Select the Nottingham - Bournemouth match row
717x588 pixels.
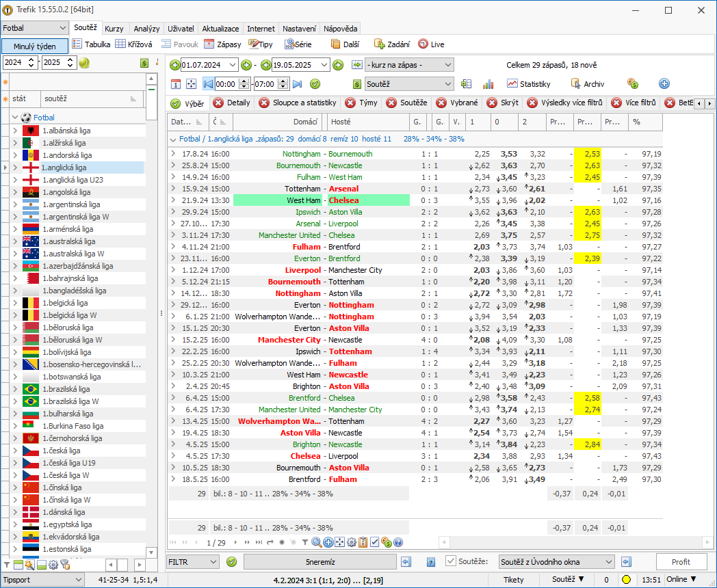click(415, 154)
